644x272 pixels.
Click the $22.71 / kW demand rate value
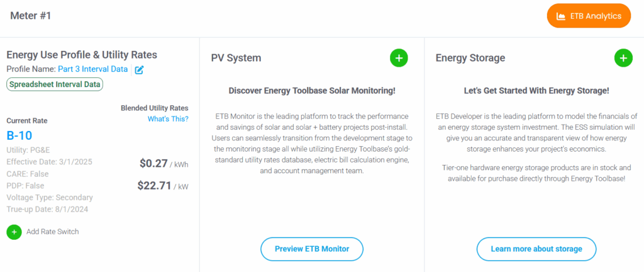click(x=163, y=186)
